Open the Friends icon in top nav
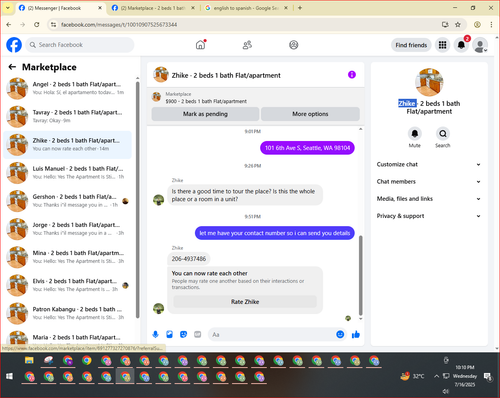Image resolution: width=500 pixels, height=398 pixels. [x=247, y=45]
